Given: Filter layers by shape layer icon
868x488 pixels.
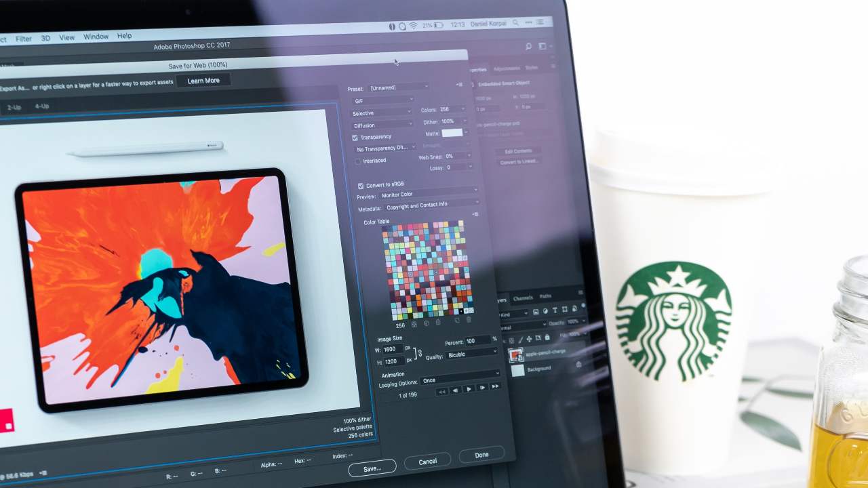Looking at the screenshot, I should (565, 309).
